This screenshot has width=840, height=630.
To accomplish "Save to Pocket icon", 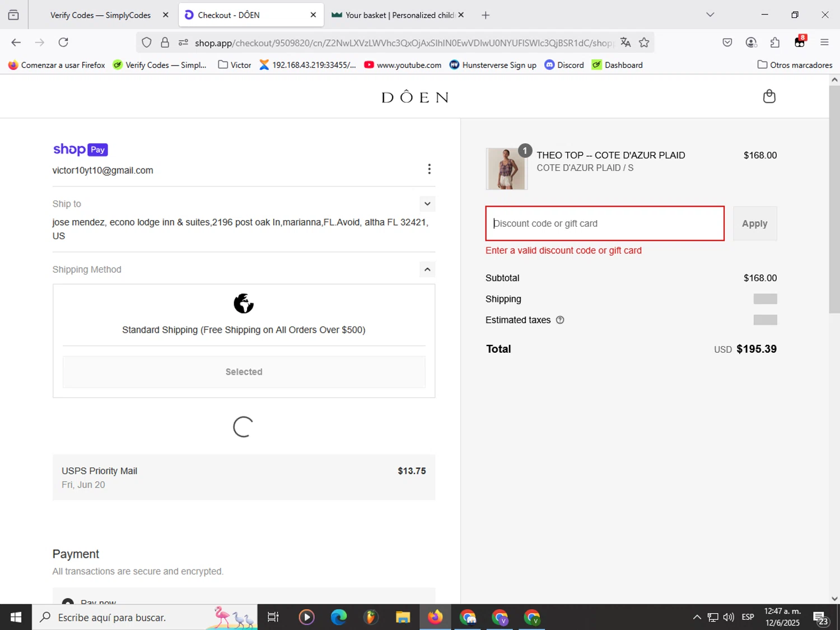I will point(727,43).
